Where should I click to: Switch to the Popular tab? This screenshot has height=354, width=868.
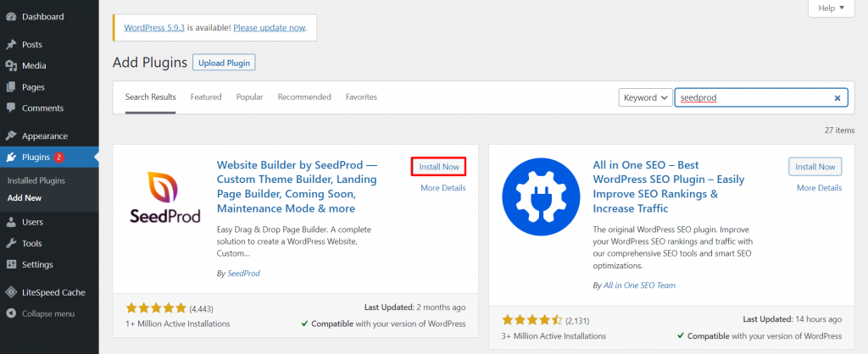[249, 97]
